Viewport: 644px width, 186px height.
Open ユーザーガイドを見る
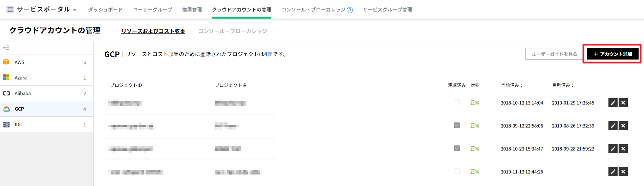(x=554, y=54)
